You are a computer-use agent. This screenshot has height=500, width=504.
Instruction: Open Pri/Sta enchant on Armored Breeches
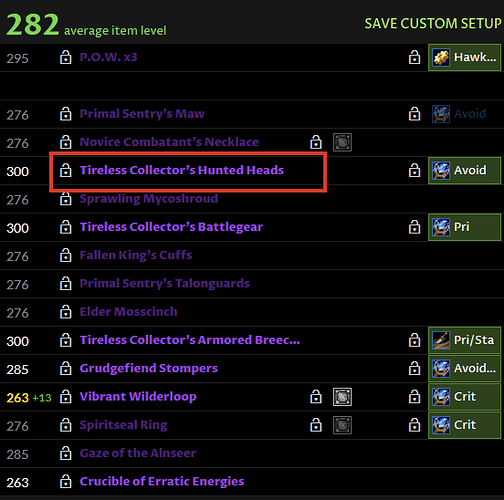pyautogui.click(x=464, y=341)
